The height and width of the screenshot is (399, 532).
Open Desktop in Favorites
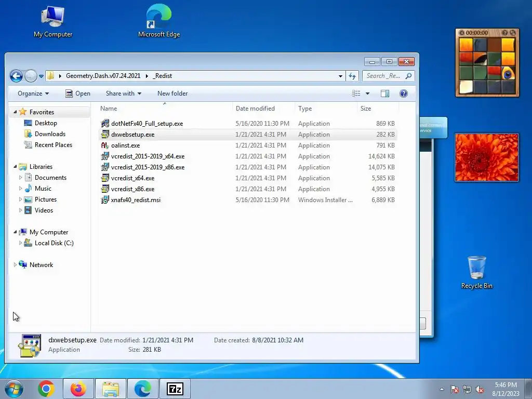tap(46, 123)
